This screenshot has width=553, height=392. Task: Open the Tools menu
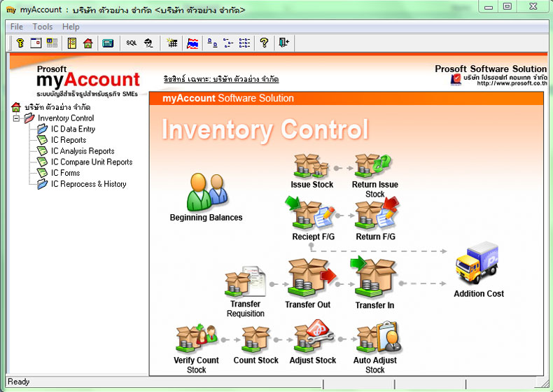click(x=42, y=27)
